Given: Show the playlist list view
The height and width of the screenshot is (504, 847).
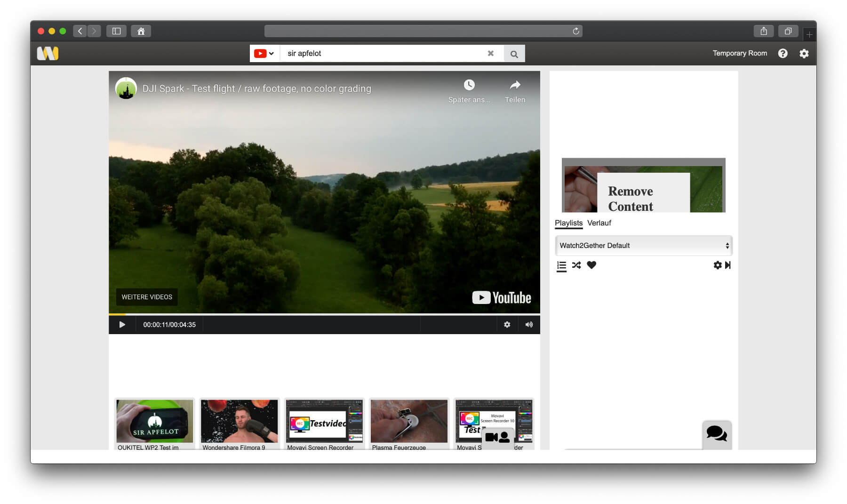Looking at the screenshot, I should click(x=561, y=266).
